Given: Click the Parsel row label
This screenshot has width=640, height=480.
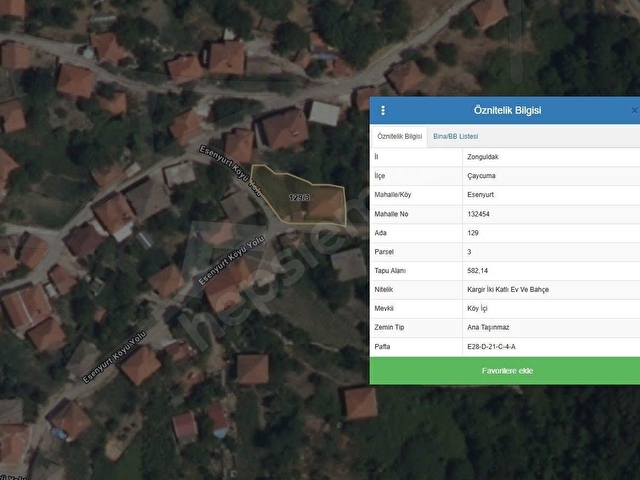Looking at the screenshot, I should [384, 252].
